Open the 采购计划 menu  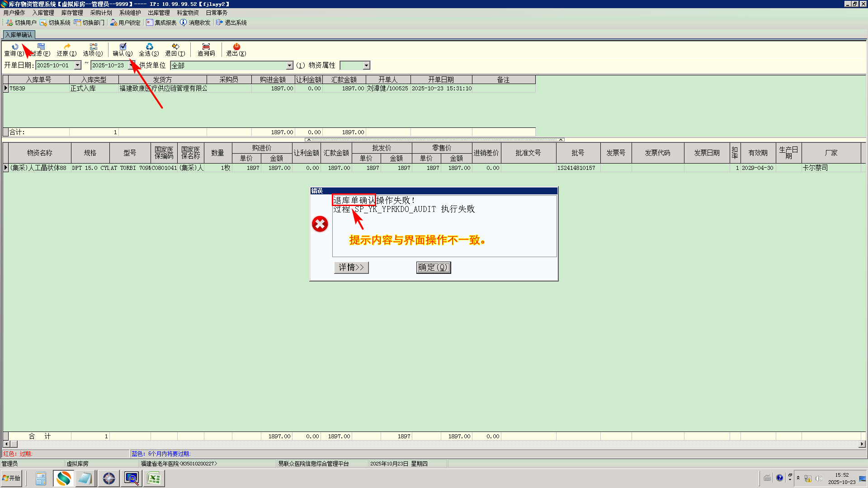(x=101, y=13)
